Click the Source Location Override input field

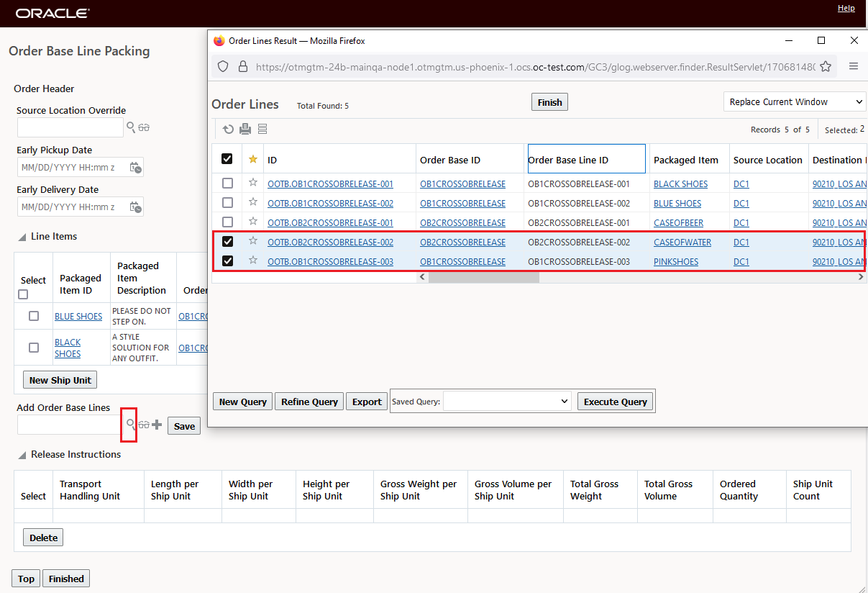[70, 128]
